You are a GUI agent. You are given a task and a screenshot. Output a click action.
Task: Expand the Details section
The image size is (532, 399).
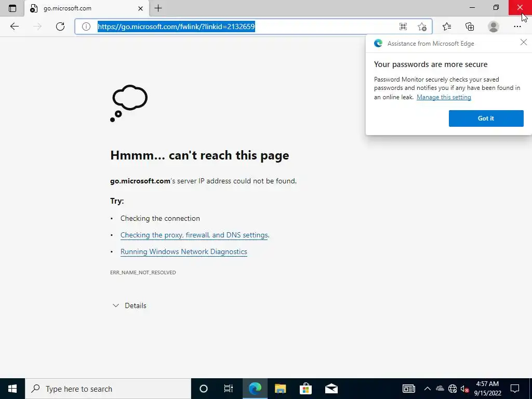[x=129, y=305]
